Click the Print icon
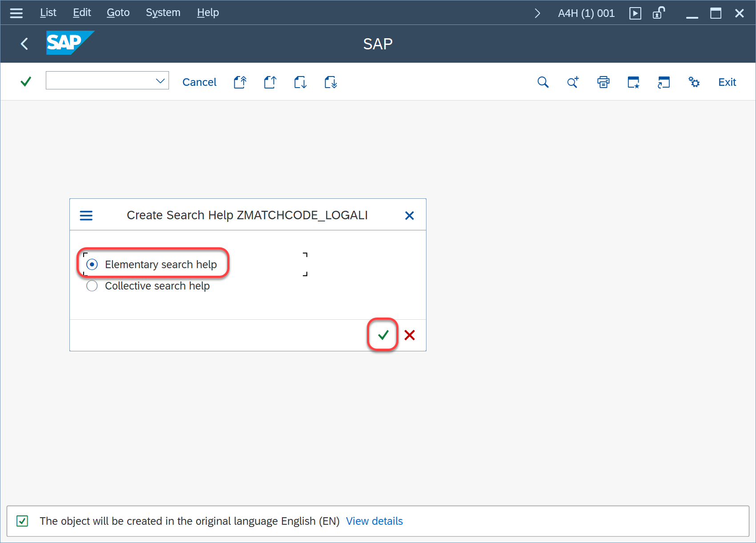This screenshot has height=543, width=756. (603, 82)
